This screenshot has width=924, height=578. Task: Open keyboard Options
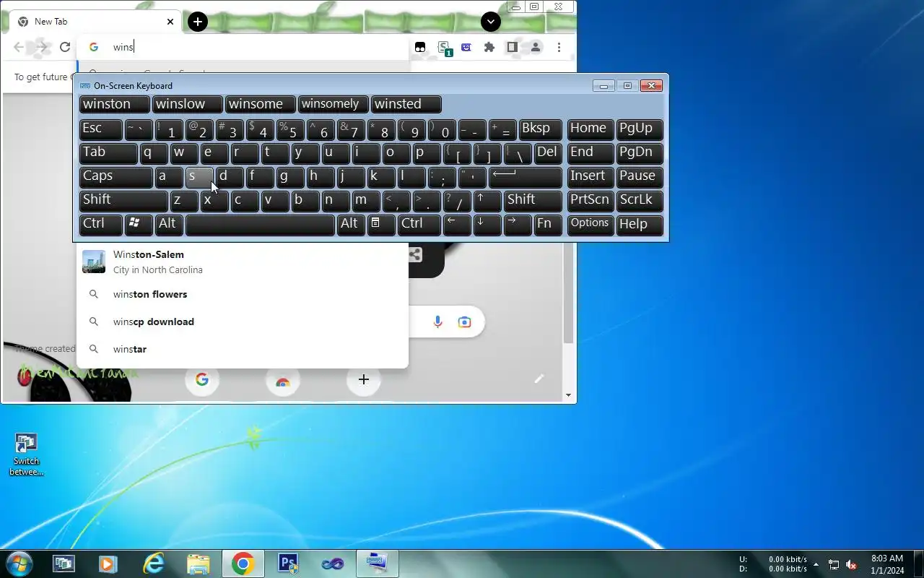(x=590, y=225)
